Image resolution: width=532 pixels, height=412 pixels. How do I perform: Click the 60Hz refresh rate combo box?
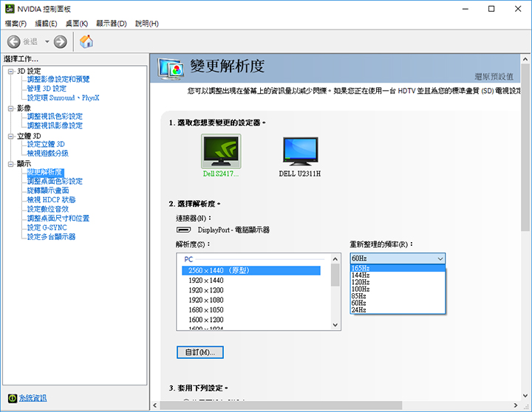pyautogui.click(x=398, y=258)
